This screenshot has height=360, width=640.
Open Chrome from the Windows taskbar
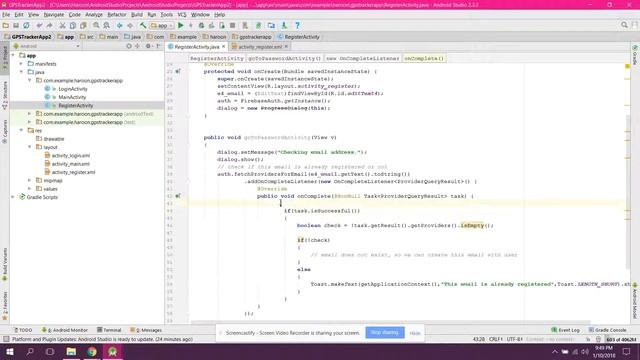click(92, 351)
